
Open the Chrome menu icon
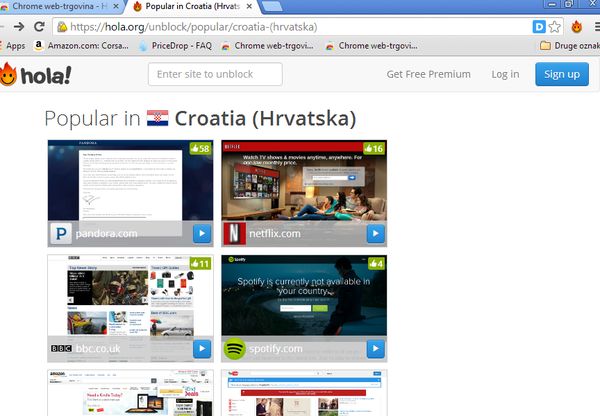click(597, 27)
